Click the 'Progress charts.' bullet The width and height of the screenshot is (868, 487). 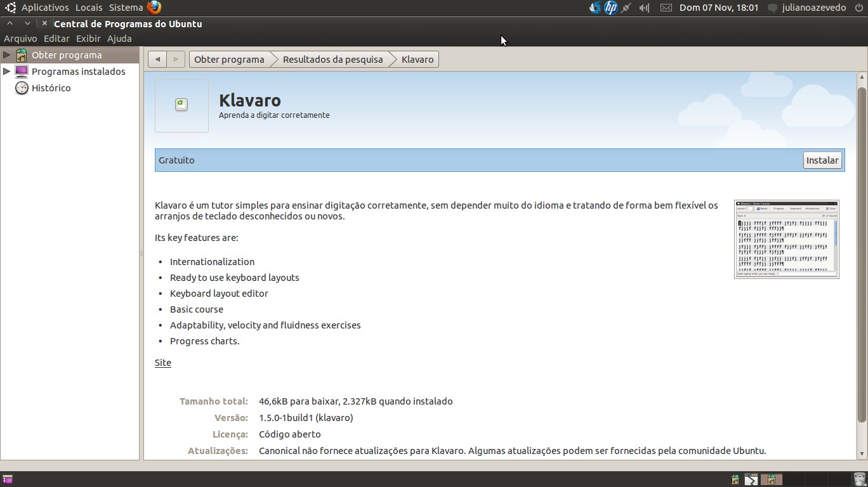(x=204, y=341)
